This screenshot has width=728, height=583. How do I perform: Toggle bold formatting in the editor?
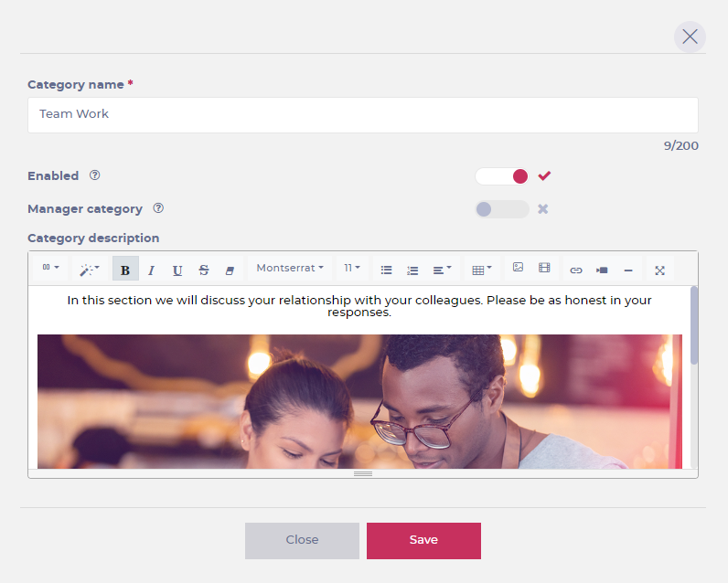(125, 270)
